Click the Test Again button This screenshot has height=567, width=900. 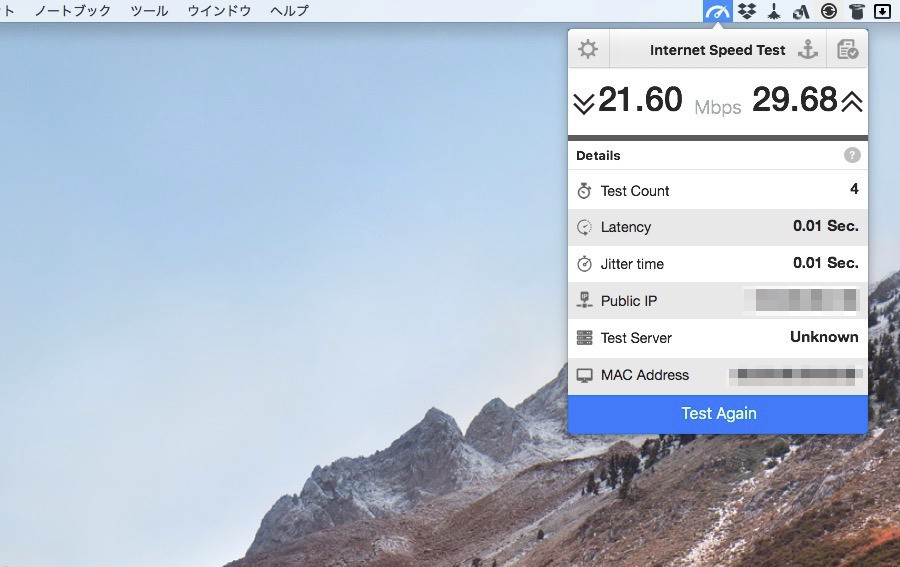point(718,414)
